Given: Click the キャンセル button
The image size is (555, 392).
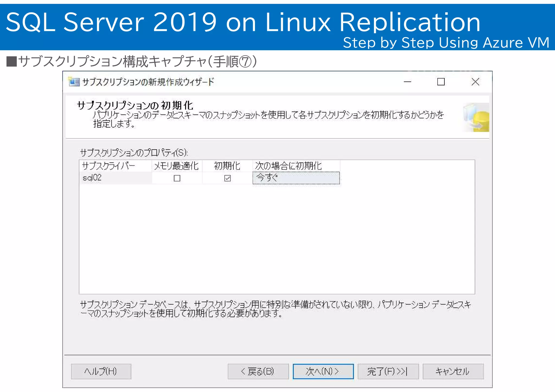Looking at the screenshot, I should (453, 371).
